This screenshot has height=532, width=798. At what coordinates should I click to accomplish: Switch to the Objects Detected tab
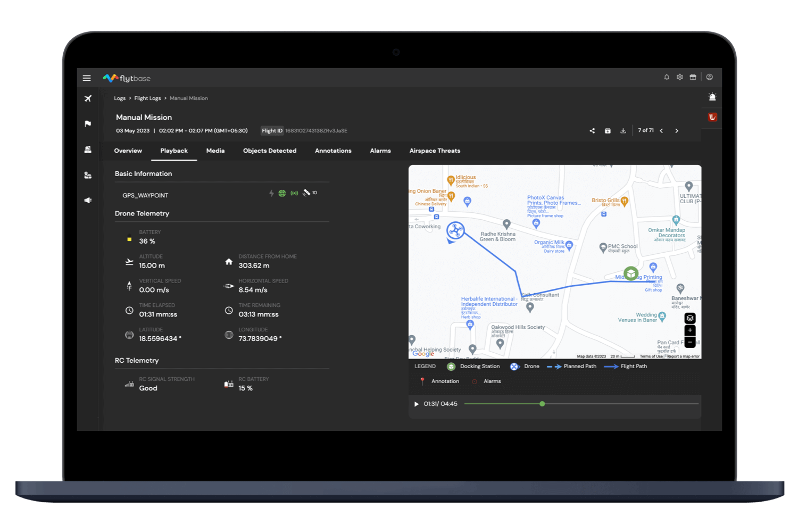coord(270,151)
